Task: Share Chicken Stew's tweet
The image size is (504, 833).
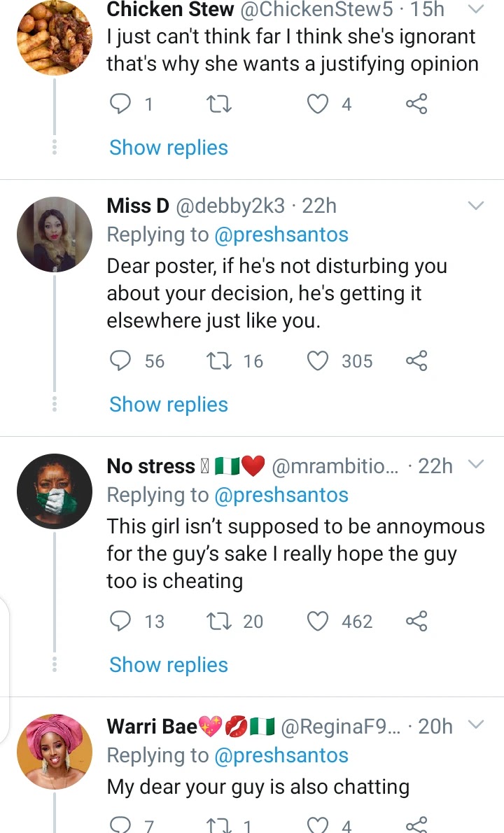Action: (416, 104)
